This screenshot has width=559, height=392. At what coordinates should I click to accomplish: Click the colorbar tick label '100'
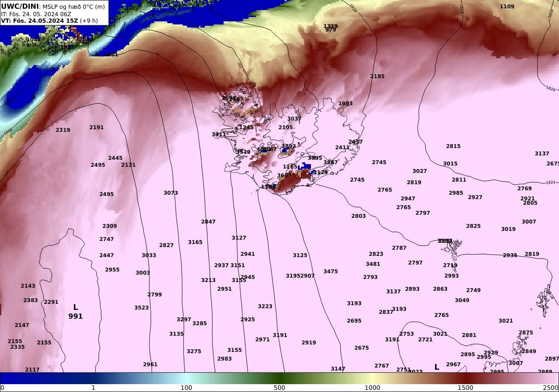186,388
